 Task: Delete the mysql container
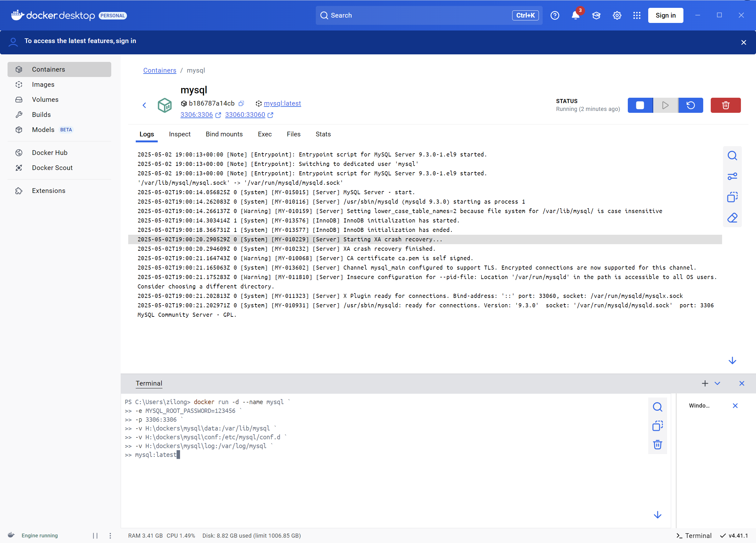coord(725,105)
